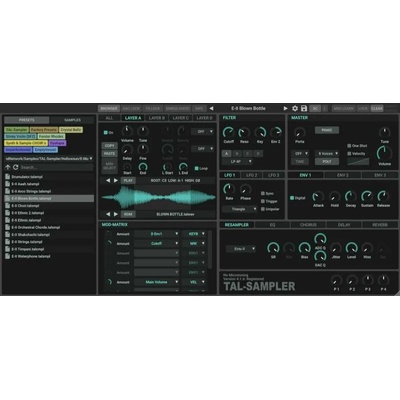Open the preset folder path dropdown
400x400 pixels.
pyautogui.click(x=49, y=159)
